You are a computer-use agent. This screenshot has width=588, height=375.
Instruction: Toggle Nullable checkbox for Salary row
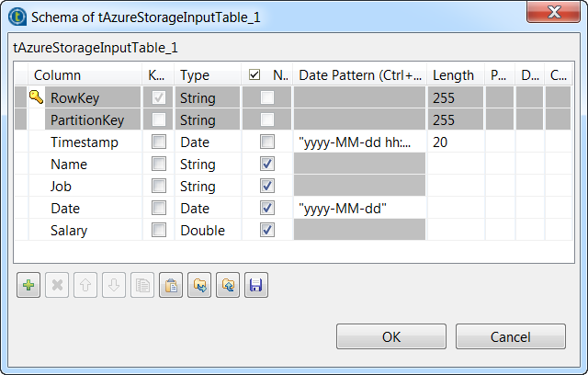(x=267, y=231)
